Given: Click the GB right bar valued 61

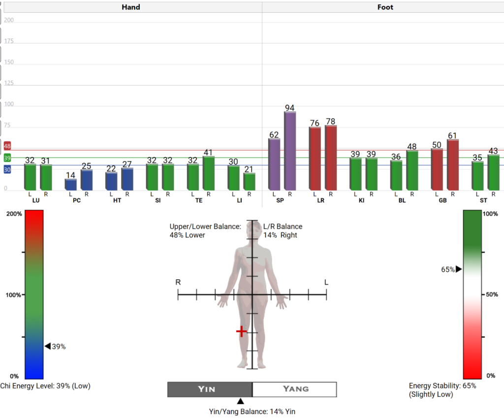Looking at the screenshot, I should click(x=453, y=164).
